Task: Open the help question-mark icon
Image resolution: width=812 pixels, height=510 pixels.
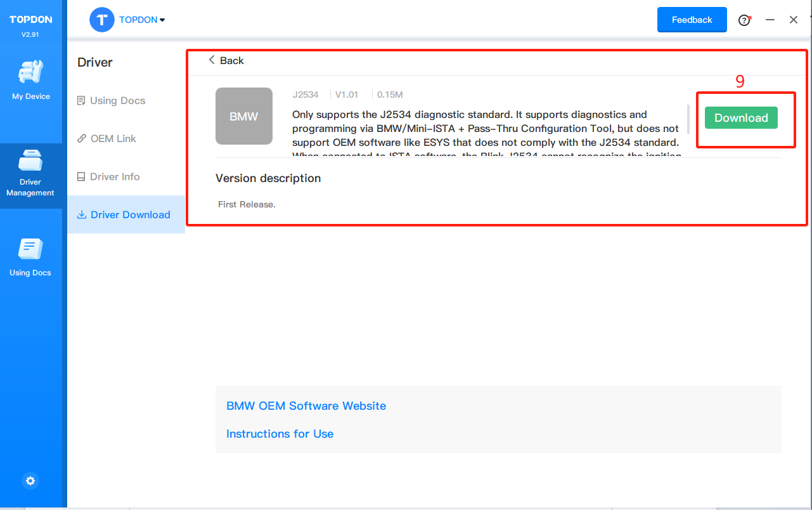Action: click(744, 20)
